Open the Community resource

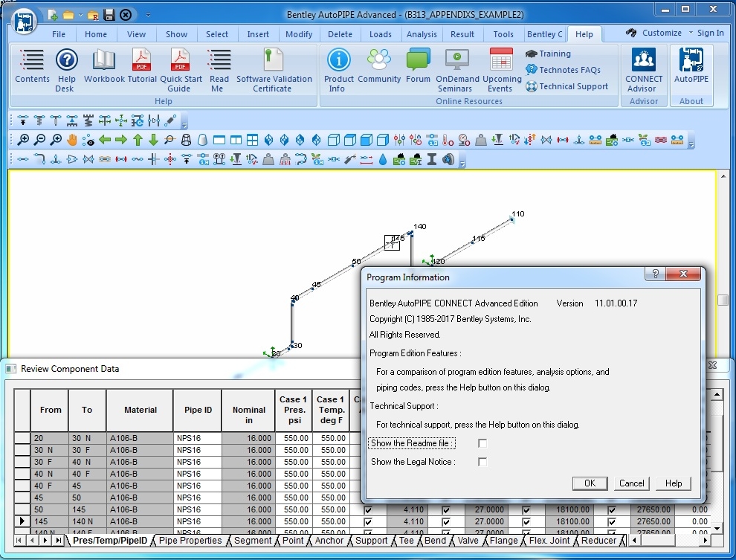click(x=379, y=67)
